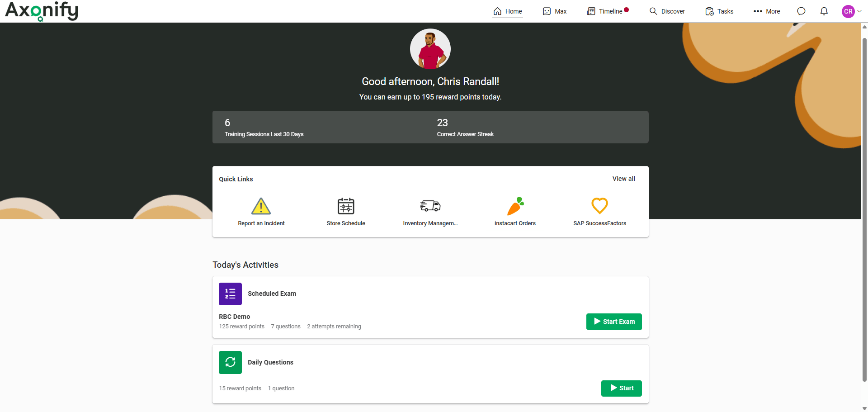The width and height of the screenshot is (868, 412).
Task: Click the Daily Questions green refresh icon
Action: coord(230,362)
